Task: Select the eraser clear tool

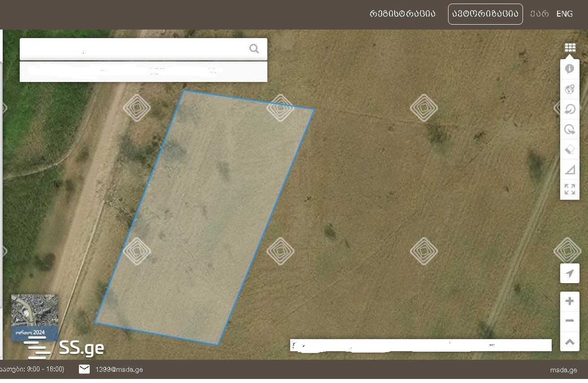Action: pos(570,149)
